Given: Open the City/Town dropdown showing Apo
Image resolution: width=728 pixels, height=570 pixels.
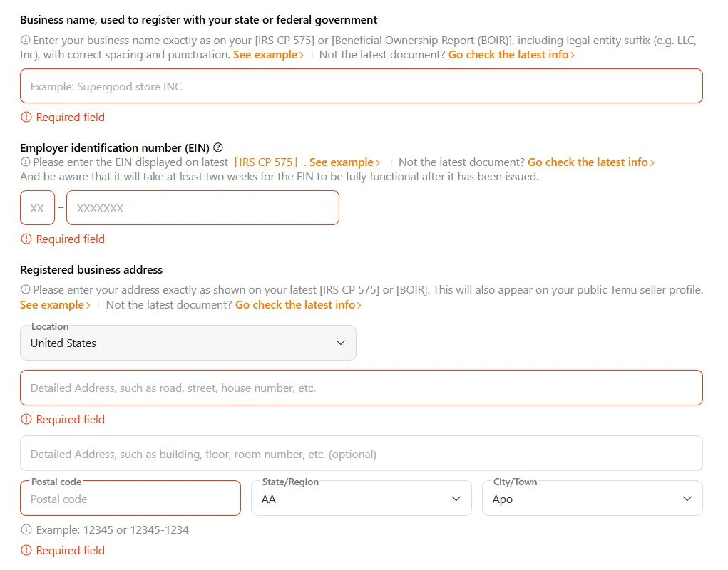Looking at the screenshot, I should 593,498.
